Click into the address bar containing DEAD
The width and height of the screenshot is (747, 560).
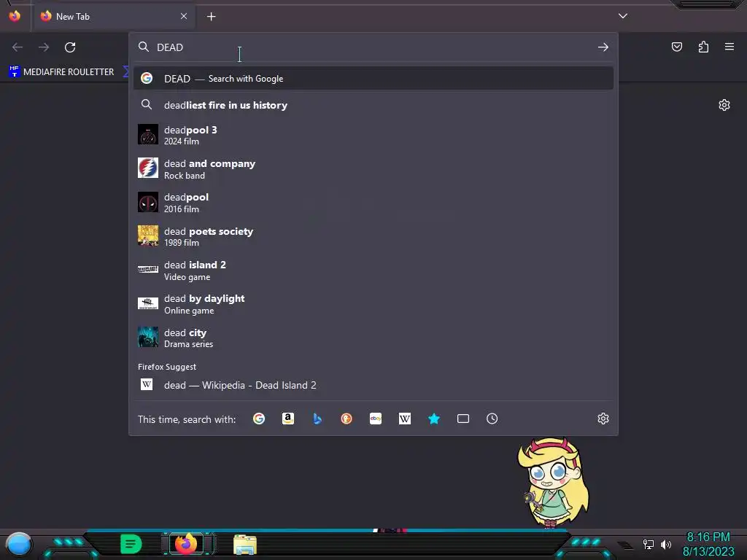tap(373, 47)
